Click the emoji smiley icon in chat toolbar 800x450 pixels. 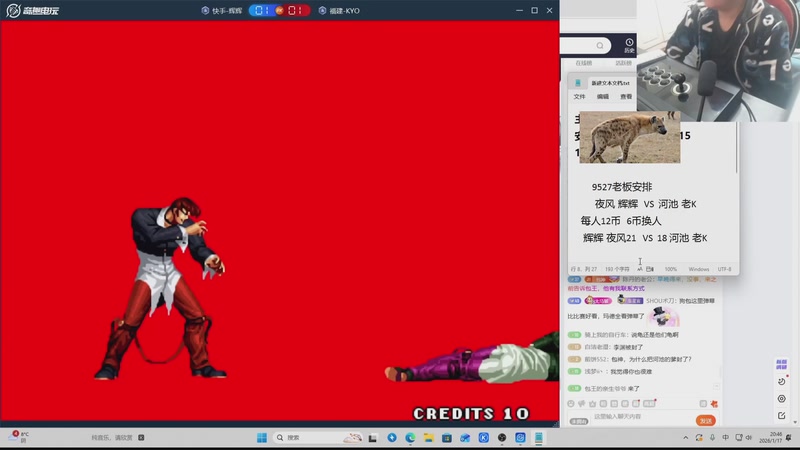pos(571,404)
